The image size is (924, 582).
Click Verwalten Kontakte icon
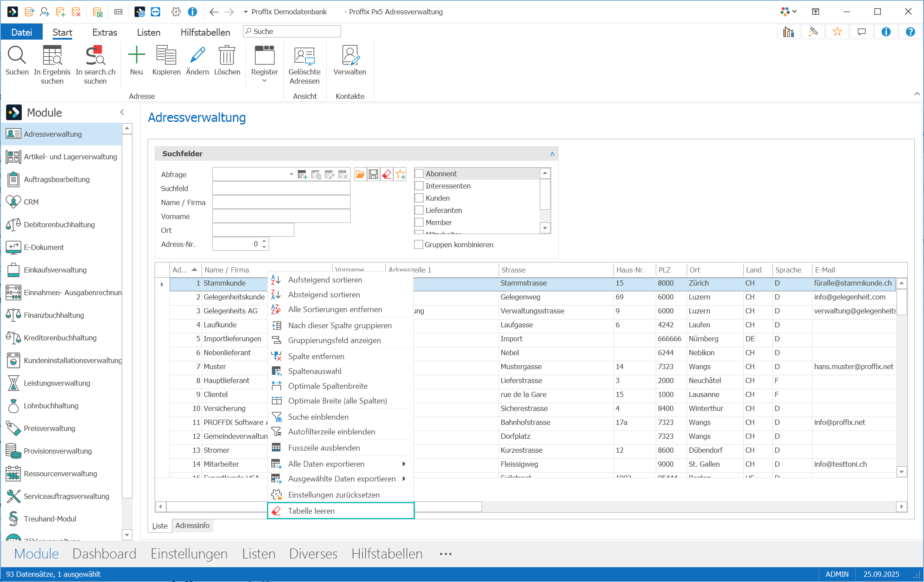[x=350, y=56]
